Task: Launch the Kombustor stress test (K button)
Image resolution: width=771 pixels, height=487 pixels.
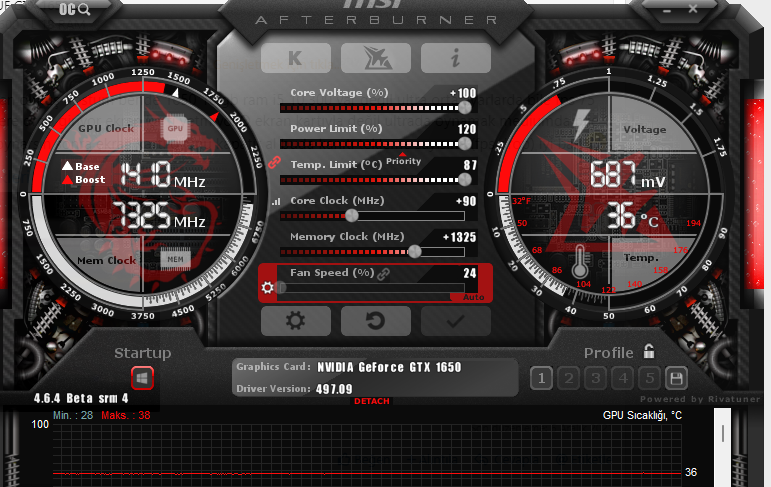Action: point(296,58)
